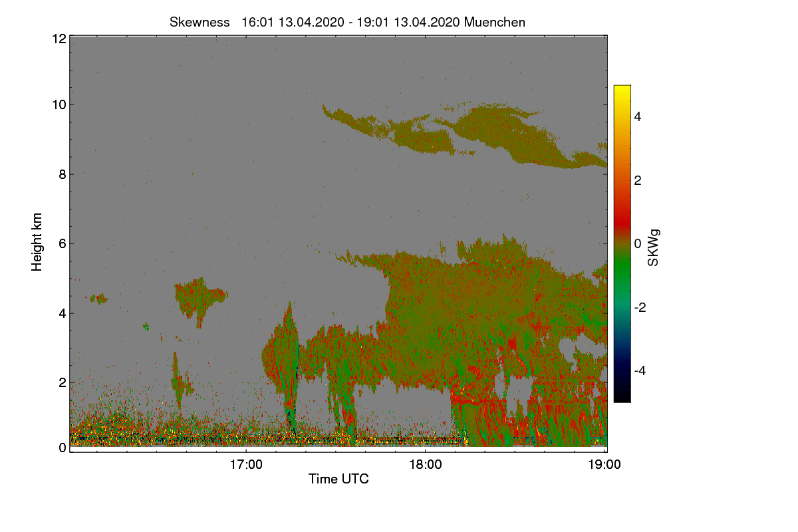798x532 pixels.
Task: Click the 0 km height tick label
Action: 63,448
